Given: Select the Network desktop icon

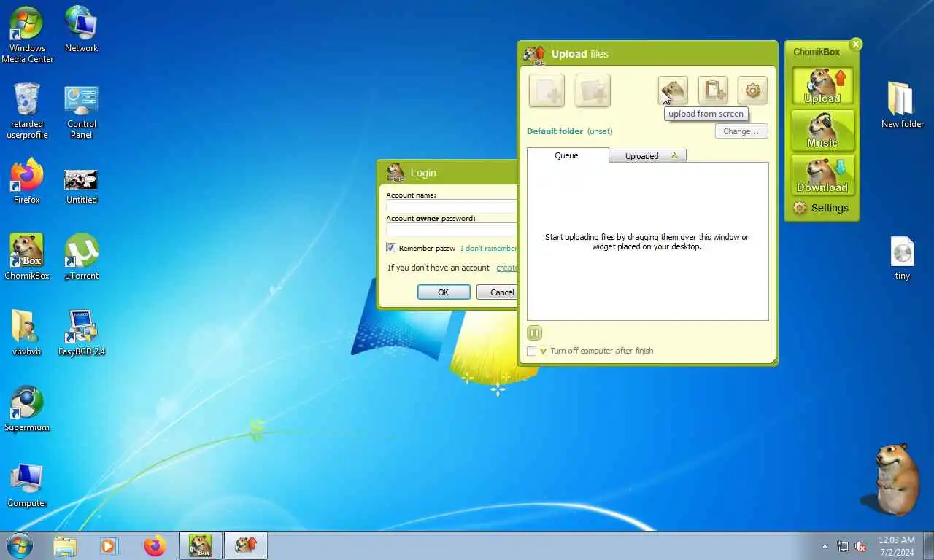Looking at the screenshot, I should [x=81, y=29].
